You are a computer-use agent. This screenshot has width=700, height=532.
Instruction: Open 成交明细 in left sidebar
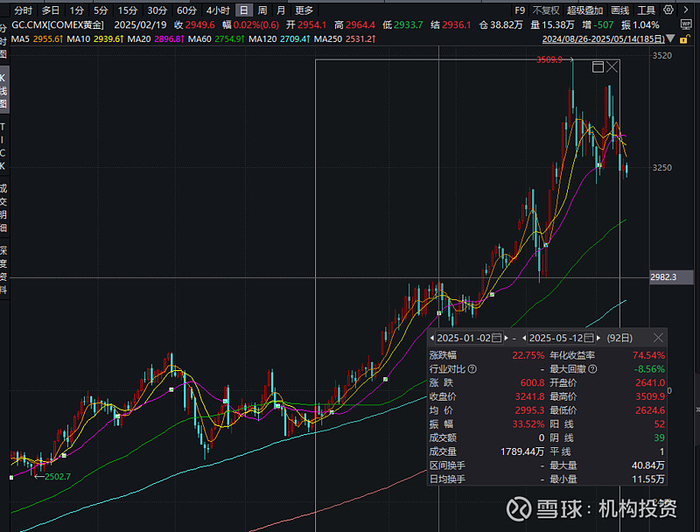pos(4,208)
